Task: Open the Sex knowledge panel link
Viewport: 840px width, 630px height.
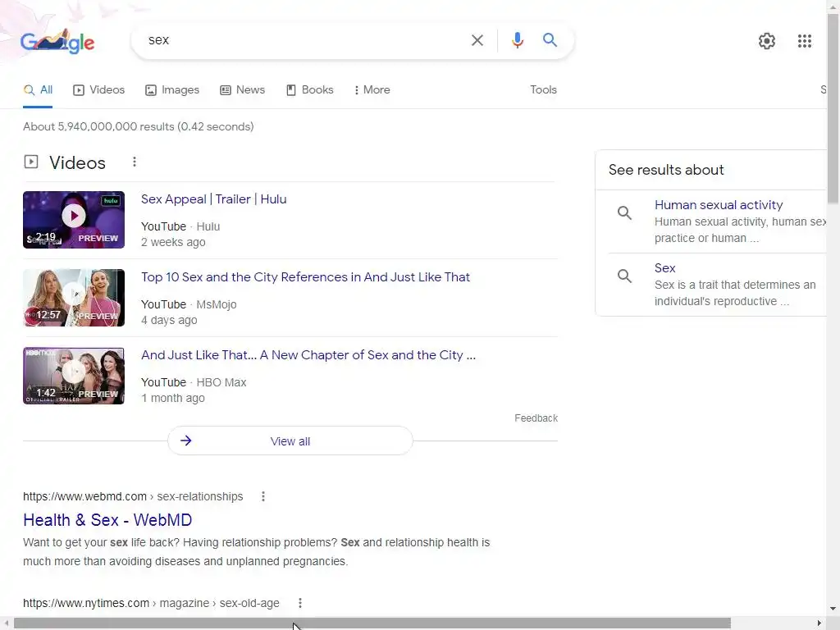Action: pos(664,268)
